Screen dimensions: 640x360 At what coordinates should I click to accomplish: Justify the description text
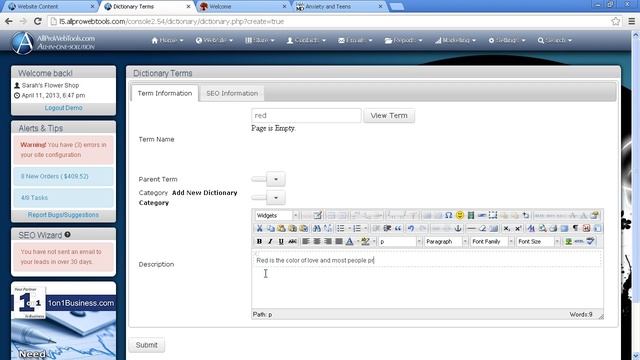[339, 242]
